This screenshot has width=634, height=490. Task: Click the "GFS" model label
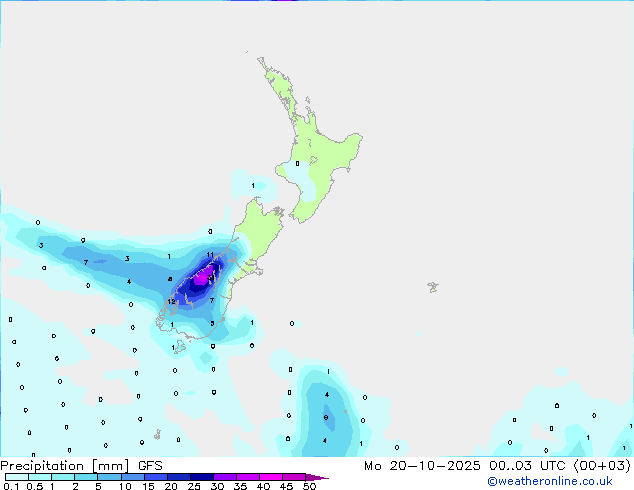150,466
